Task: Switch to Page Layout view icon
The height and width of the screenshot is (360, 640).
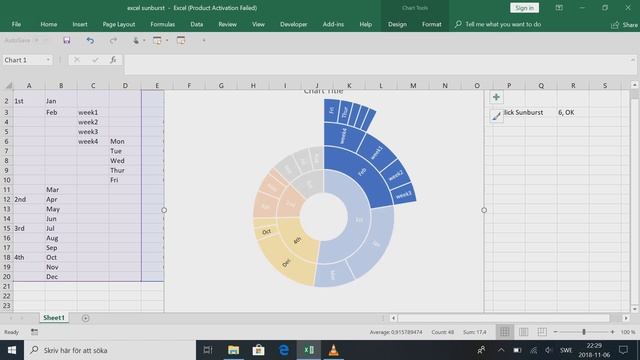Action: 523,332
